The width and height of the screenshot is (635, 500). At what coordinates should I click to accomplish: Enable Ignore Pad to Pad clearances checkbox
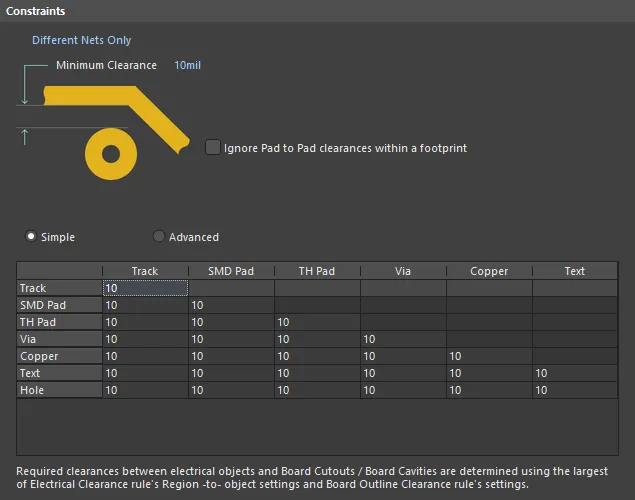click(x=213, y=148)
